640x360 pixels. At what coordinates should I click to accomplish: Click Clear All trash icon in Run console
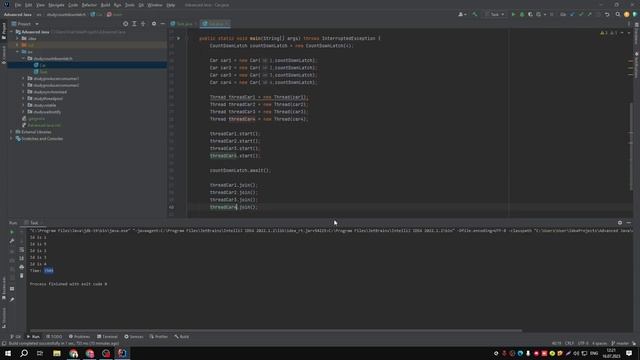pyautogui.click(x=22, y=276)
